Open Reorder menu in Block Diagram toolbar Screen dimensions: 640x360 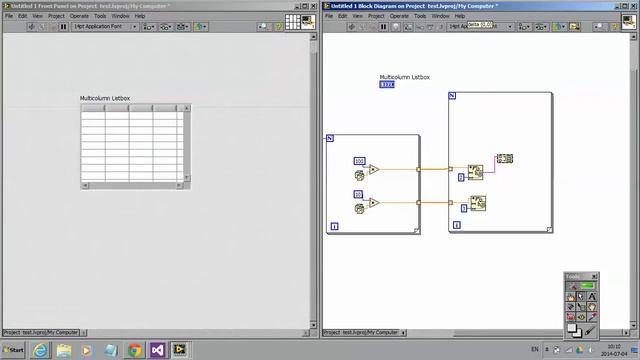(559, 27)
